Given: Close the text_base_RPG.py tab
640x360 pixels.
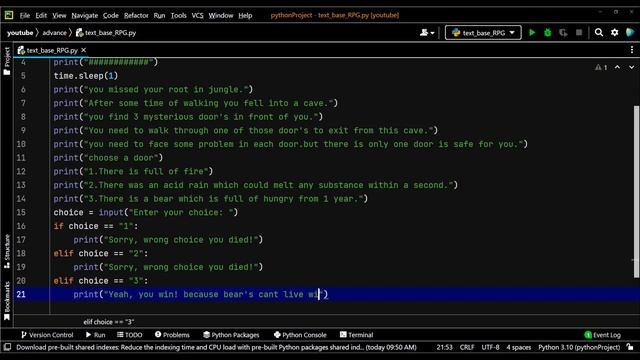Looking at the screenshot, I should click(84, 50).
